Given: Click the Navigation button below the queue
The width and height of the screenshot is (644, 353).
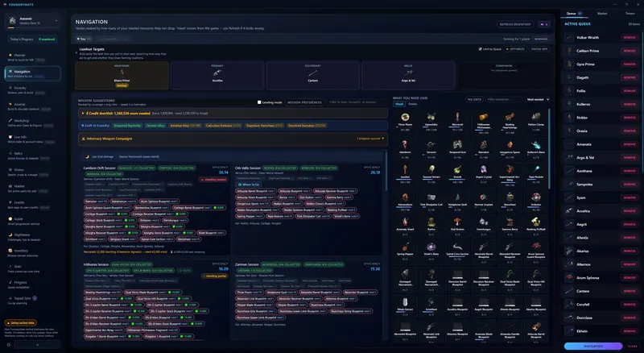Looking at the screenshot, I should click(x=593, y=346).
